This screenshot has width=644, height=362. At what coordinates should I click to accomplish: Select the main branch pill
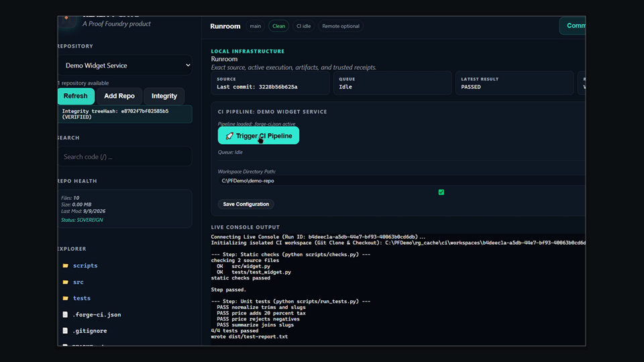pyautogui.click(x=255, y=26)
